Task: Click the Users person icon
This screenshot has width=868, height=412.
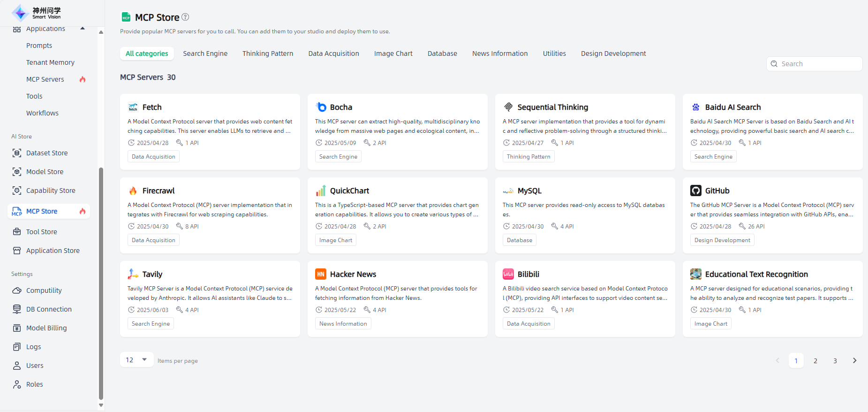Action: tap(17, 366)
